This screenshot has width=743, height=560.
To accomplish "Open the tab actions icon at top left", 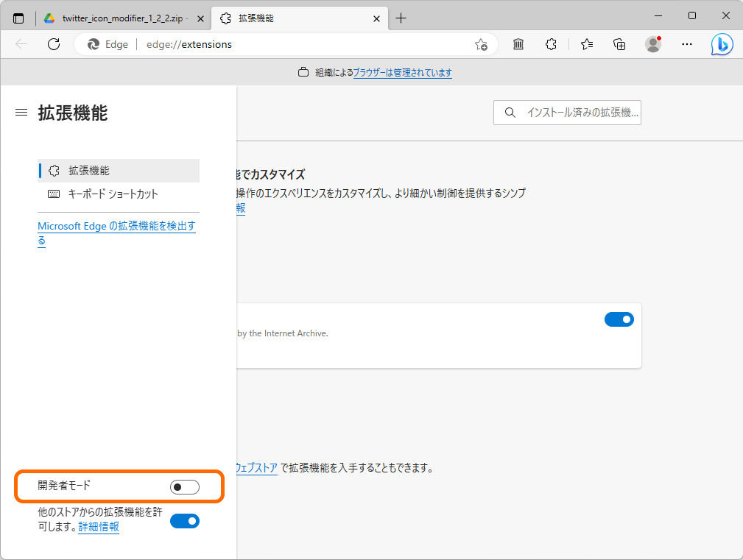I will [x=17, y=16].
